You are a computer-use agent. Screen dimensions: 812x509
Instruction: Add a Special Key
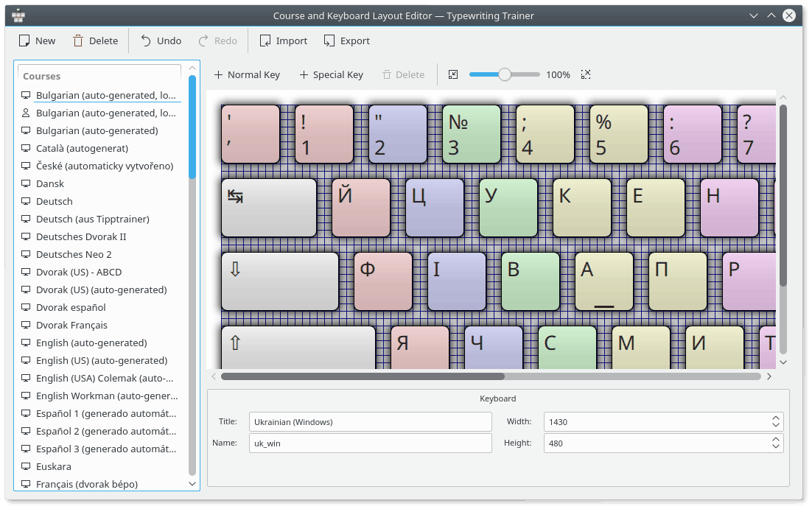[331, 74]
